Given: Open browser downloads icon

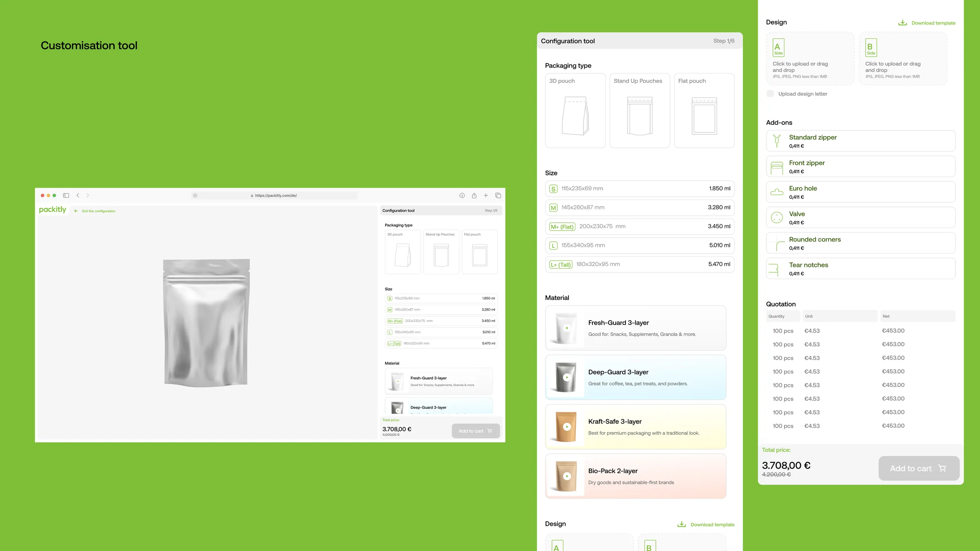Looking at the screenshot, I should click(462, 196).
